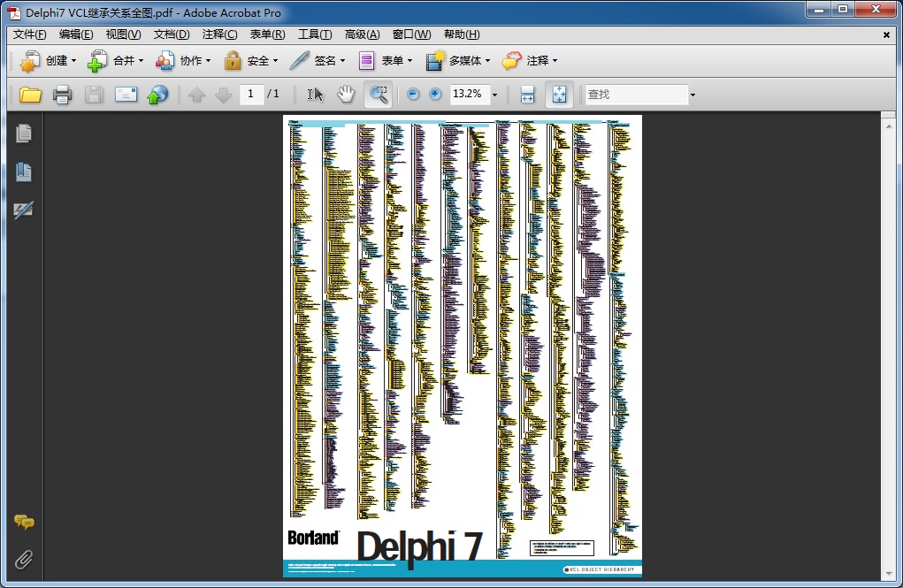Expand the Create (创建) dropdown arrow
The height and width of the screenshot is (588, 903).
coord(73,61)
